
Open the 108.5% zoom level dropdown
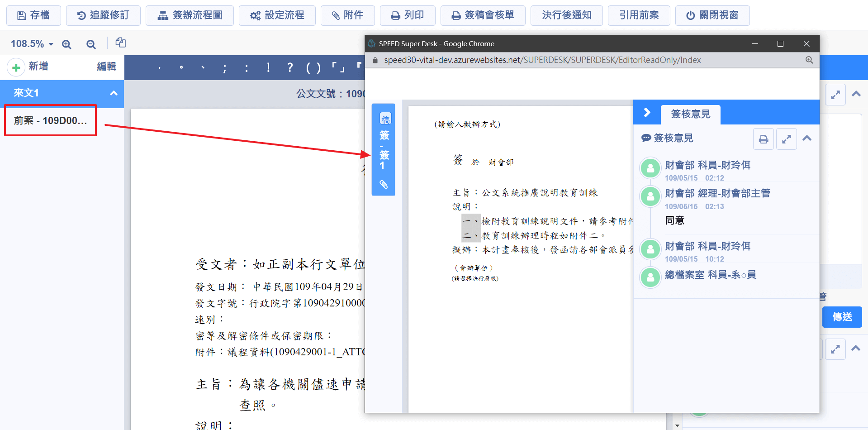tap(32, 44)
